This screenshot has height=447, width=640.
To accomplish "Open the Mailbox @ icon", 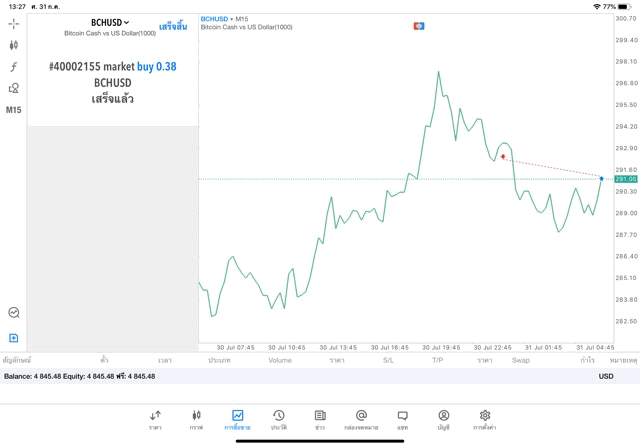I will [361, 419].
